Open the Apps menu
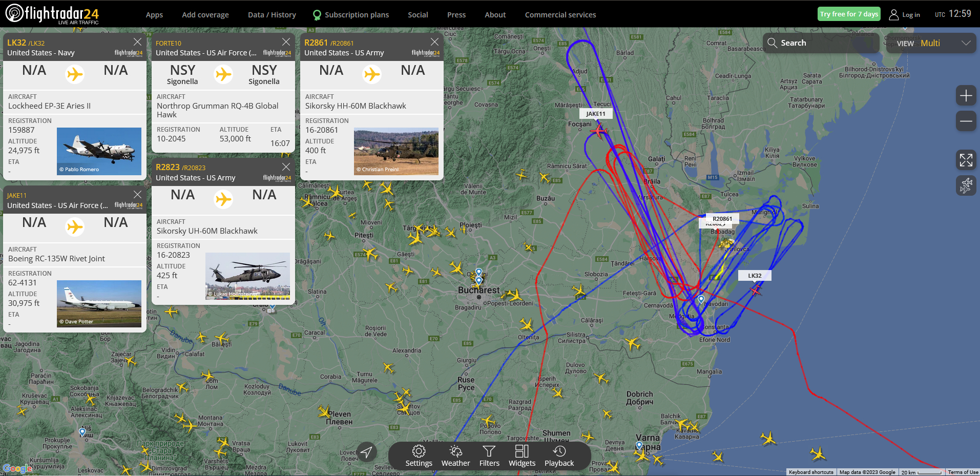This screenshot has height=476, width=980. click(154, 15)
